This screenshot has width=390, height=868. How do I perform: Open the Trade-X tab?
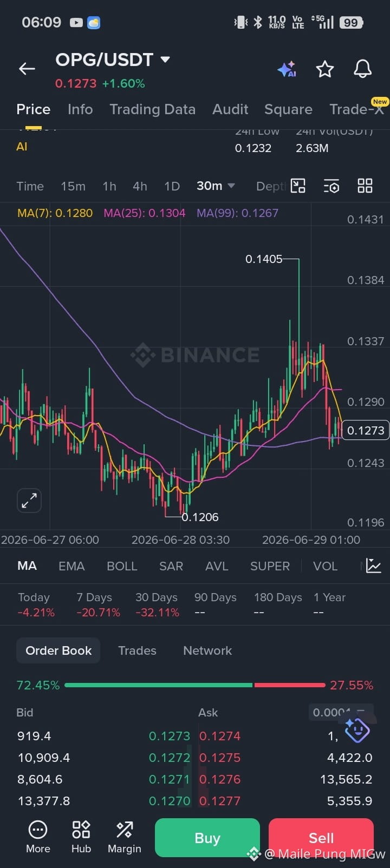357,109
